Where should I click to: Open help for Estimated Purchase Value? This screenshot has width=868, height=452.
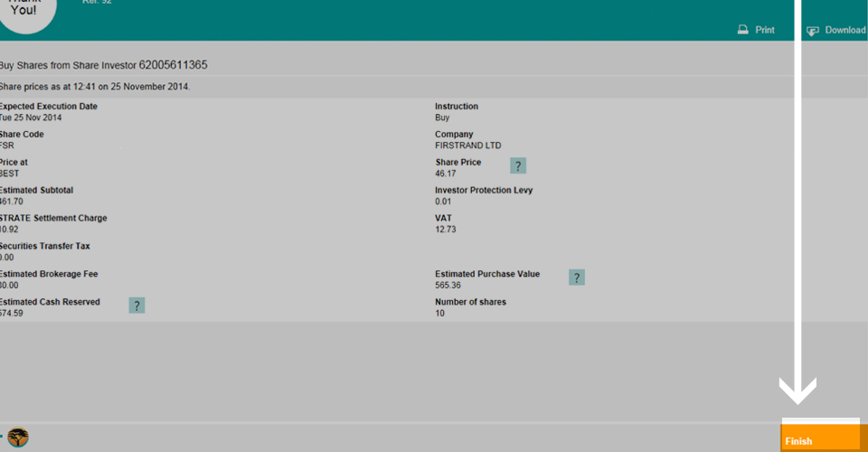click(577, 278)
